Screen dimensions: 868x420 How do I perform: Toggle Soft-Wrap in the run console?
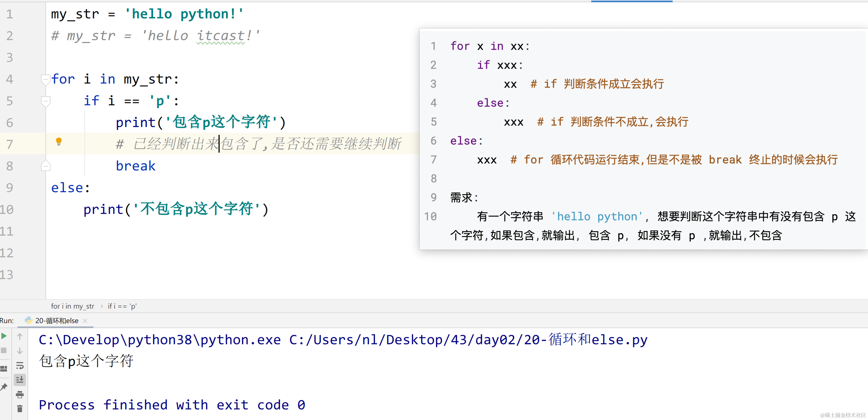[x=20, y=365]
